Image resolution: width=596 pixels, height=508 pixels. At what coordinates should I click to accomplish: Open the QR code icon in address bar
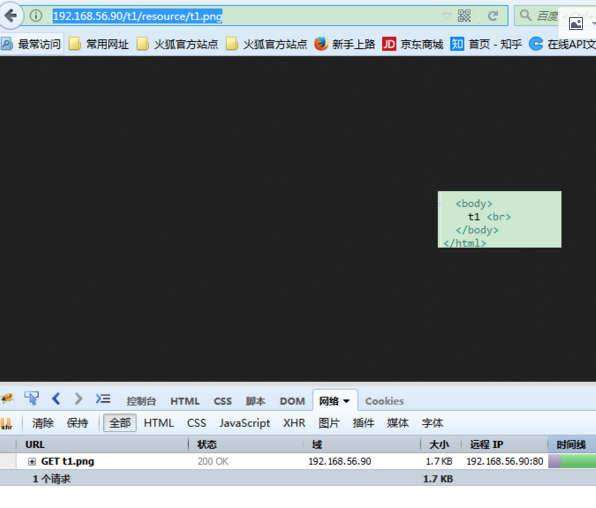[x=464, y=16]
